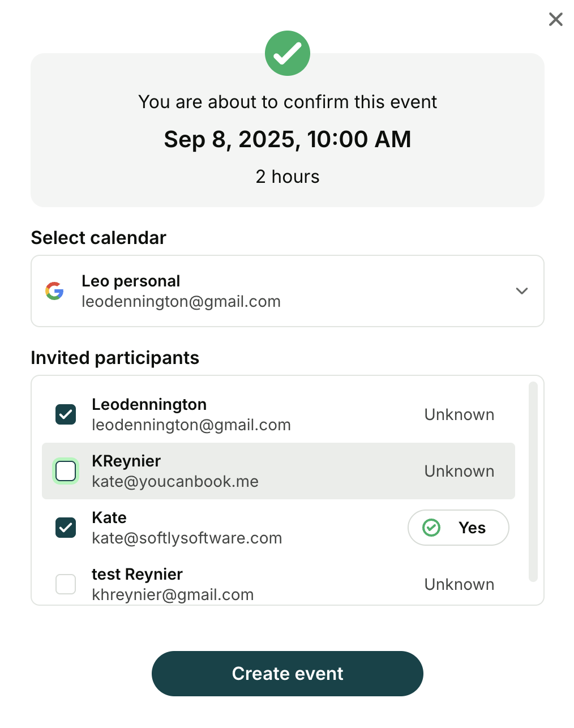Viewport: 574px width, 728px height.
Task: Click the Yes response badge for Kate
Action: tap(458, 528)
